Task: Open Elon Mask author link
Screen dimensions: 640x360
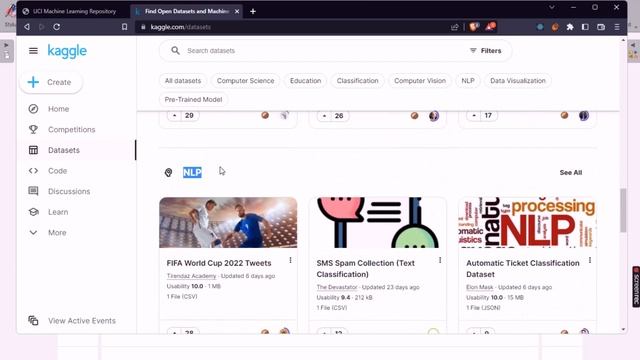Action: 480,287
